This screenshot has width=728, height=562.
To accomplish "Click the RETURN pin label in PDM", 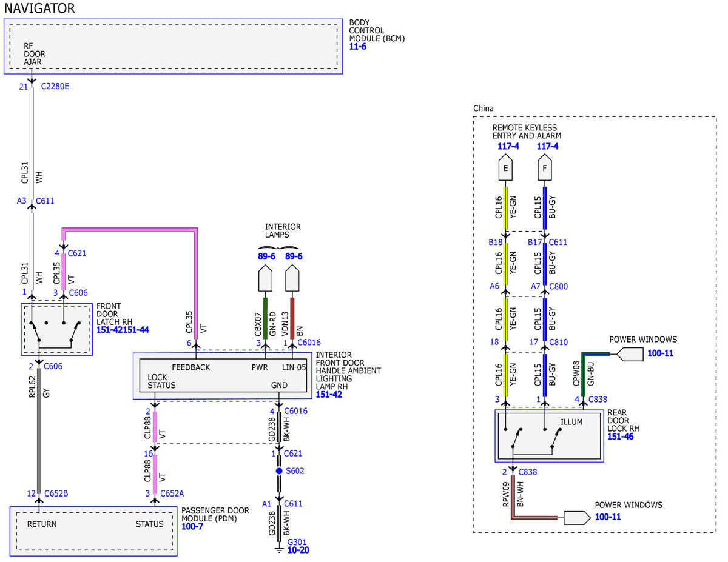I will [x=42, y=524].
